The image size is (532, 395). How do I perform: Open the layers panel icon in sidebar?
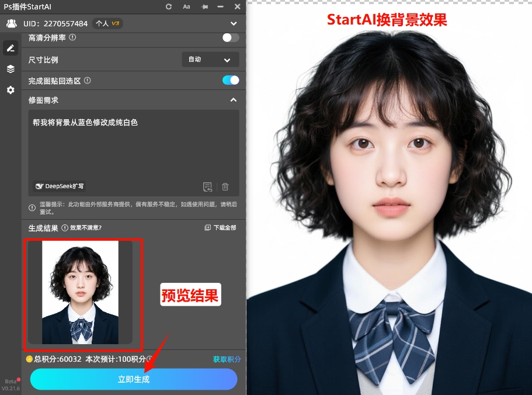click(x=11, y=68)
